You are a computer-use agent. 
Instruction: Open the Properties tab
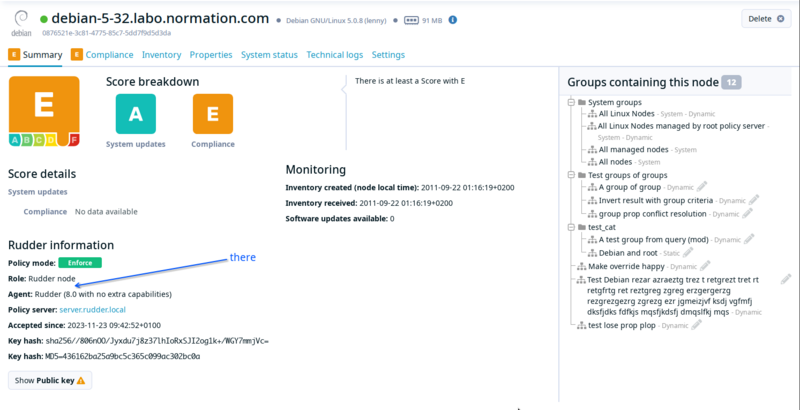(211, 55)
